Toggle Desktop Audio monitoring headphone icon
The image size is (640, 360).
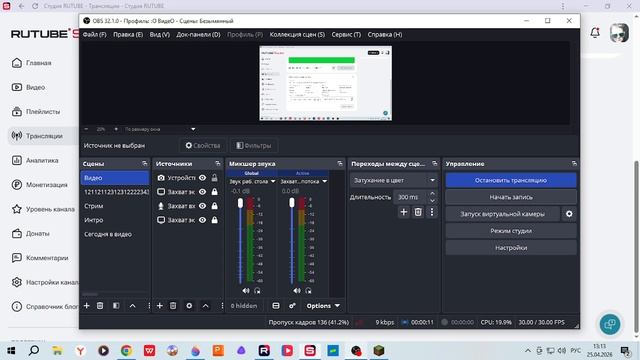(258, 291)
